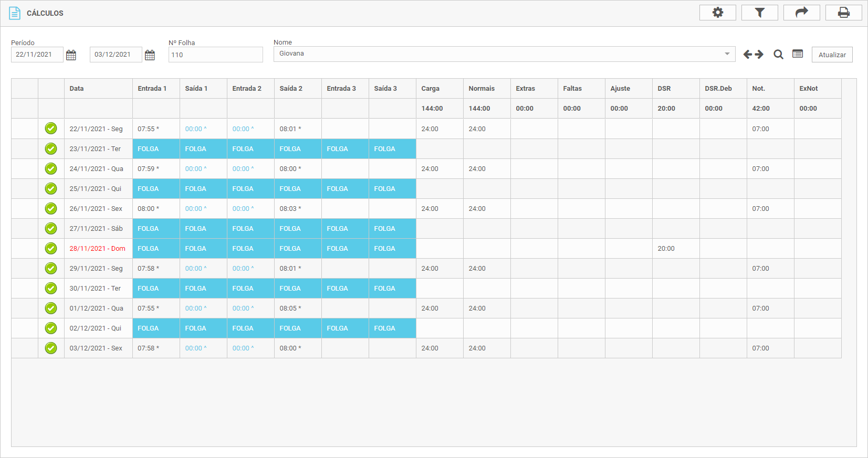Click the filter funnel icon
This screenshot has width=868, height=458.
(x=759, y=13)
